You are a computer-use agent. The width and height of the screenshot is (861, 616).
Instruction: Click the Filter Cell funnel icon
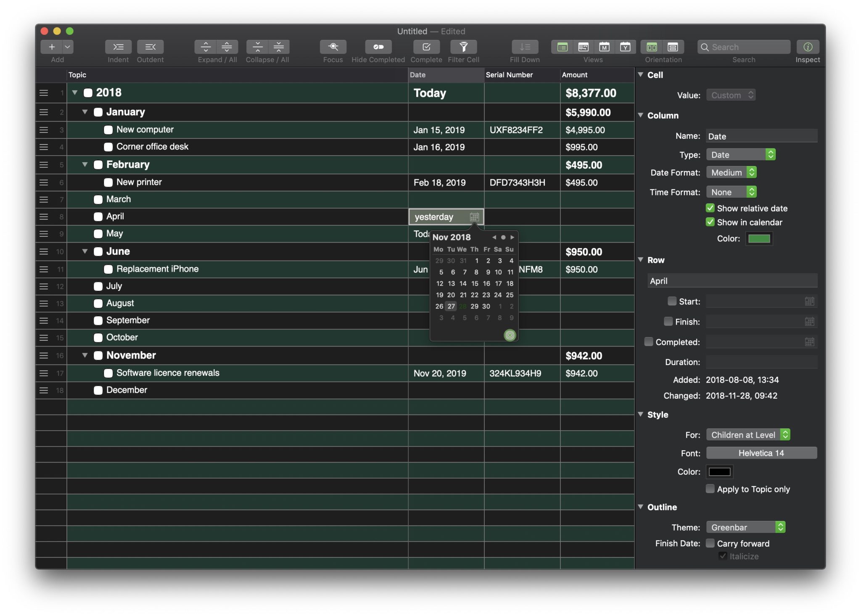pos(463,47)
